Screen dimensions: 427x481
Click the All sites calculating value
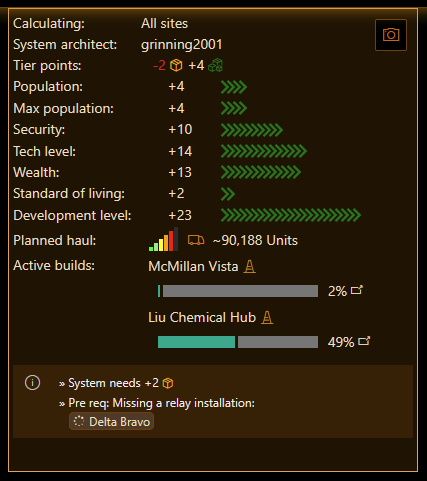(164, 24)
